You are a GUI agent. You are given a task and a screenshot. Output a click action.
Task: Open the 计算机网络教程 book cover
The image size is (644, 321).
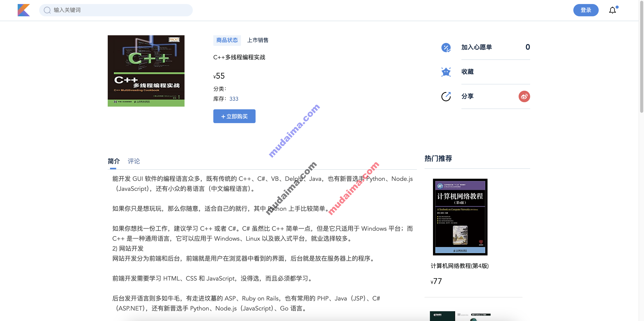[460, 217]
